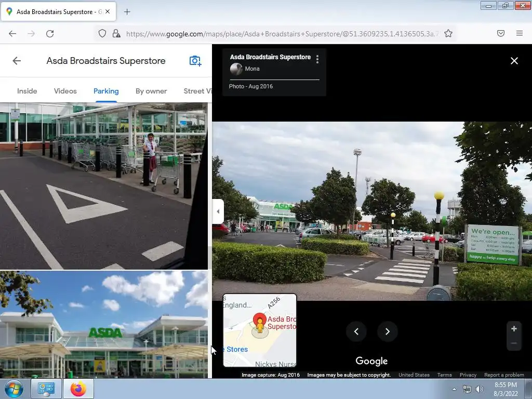Open the minimap showing Asda location
Screen dimensions: 532x399
click(x=260, y=330)
